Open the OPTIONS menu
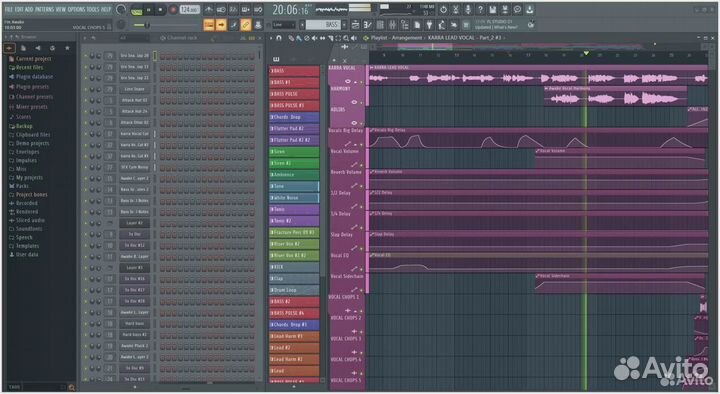This screenshot has height=394, width=720. [x=77, y=9]
